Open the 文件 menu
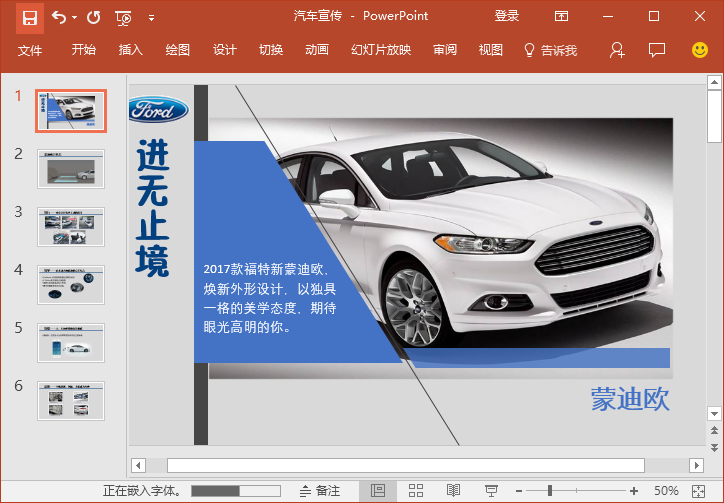 pos(30,50)
